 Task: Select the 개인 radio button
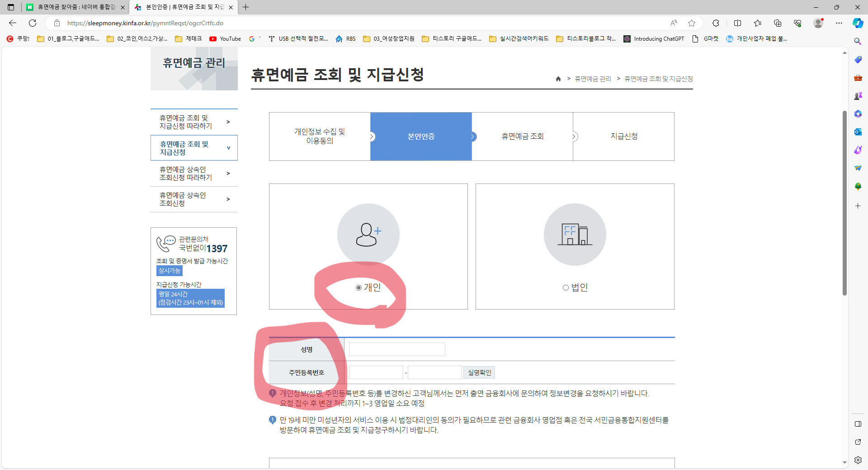coord(358,287)
